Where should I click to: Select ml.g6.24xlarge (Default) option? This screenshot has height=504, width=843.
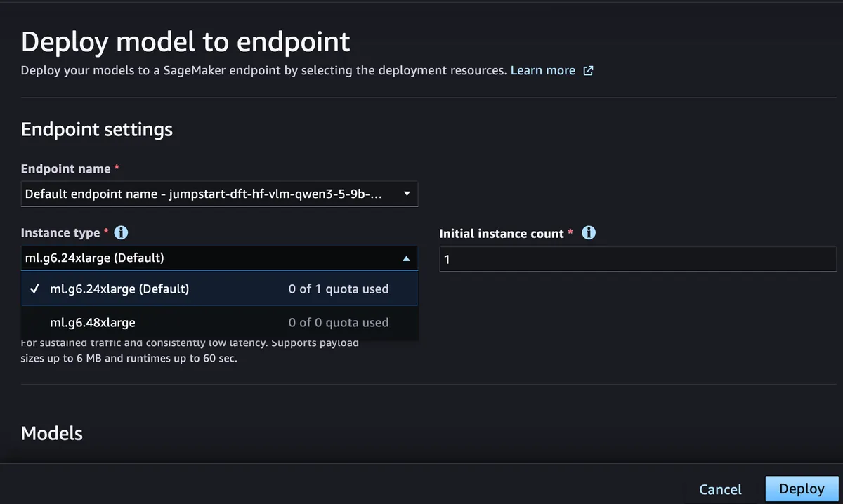click(220, 289)
